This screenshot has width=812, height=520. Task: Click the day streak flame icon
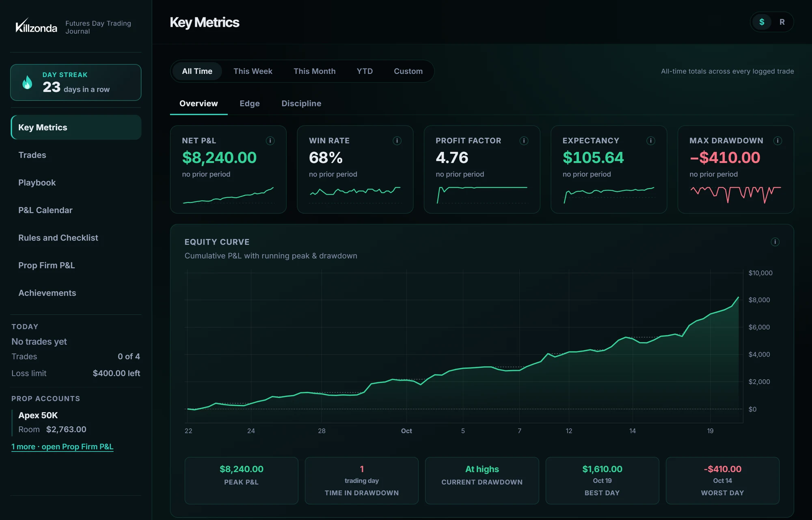(x=27, y=82)
